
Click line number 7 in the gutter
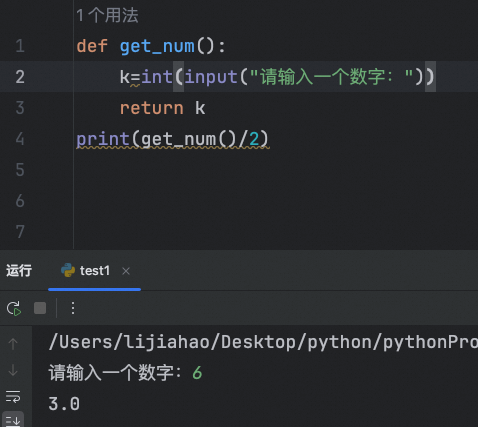point(20,232)
